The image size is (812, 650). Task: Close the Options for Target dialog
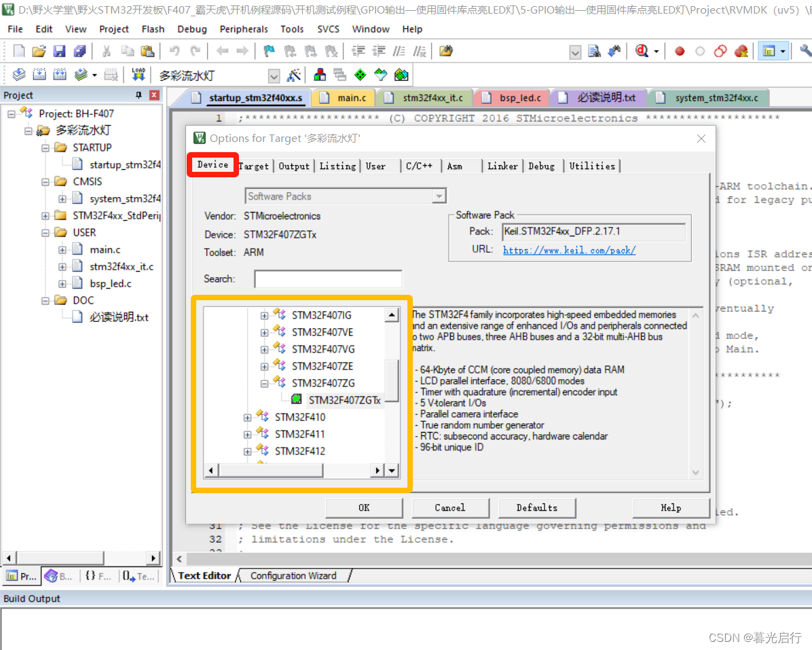tap(701, 139)
